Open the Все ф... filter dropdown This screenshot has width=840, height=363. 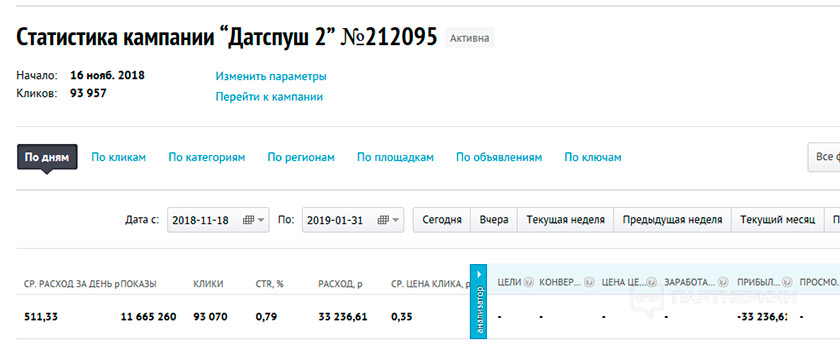tap(824, 157)
